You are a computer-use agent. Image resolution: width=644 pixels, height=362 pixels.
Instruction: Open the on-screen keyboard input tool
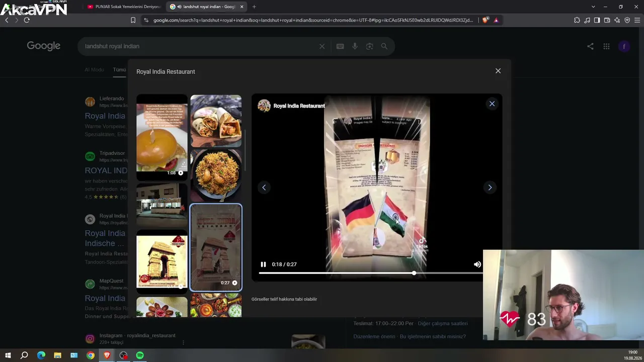pos(340,46)
